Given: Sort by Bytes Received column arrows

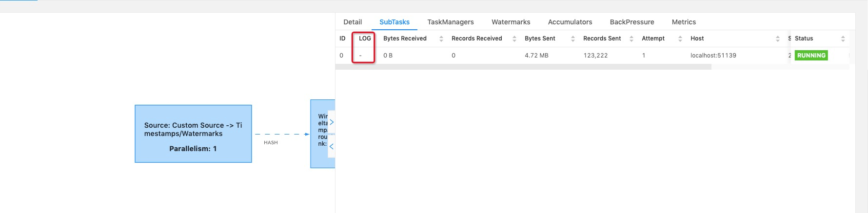Looking at the screenshot, I should click(x=441, y=39).
